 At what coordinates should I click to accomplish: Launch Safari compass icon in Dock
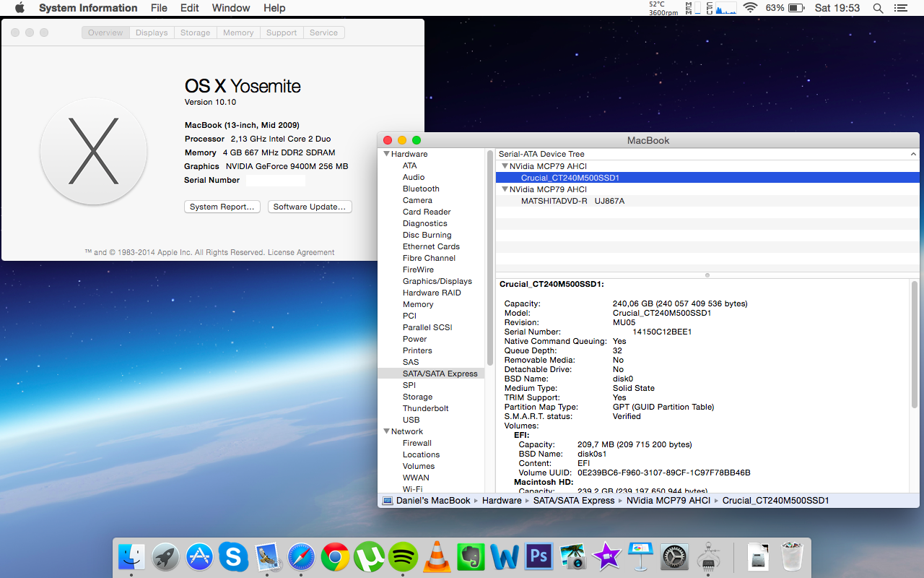(301, 556)
